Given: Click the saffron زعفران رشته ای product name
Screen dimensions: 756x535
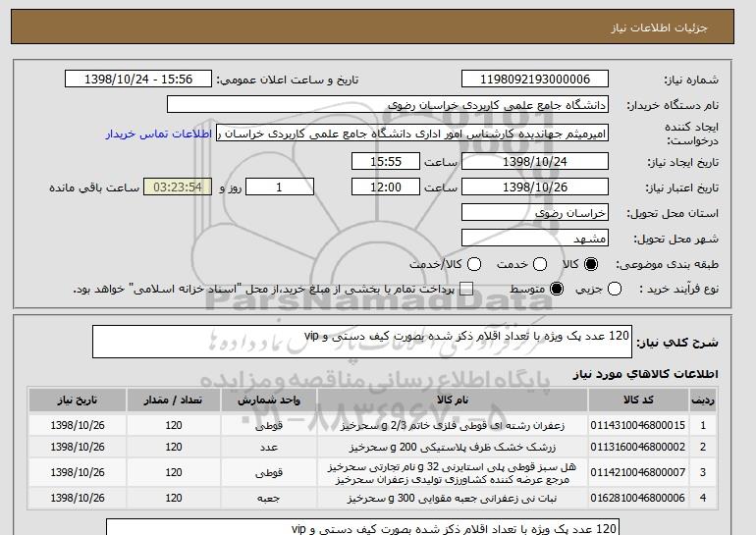Looking at the screenshot, I should pos(453,426).
